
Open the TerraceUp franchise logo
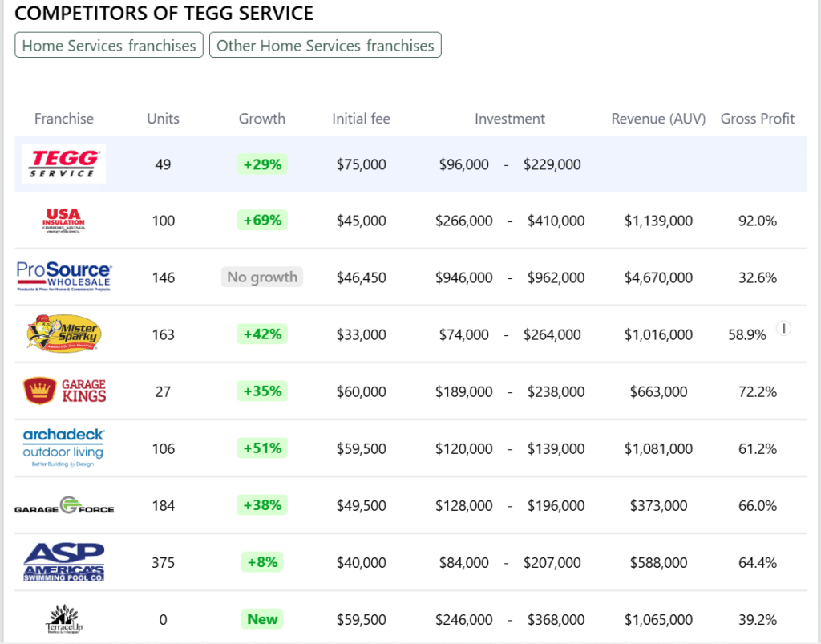pos(64,619)
